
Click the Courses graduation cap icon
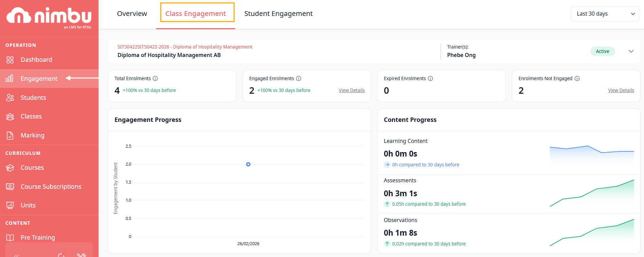tap(10, 168)
